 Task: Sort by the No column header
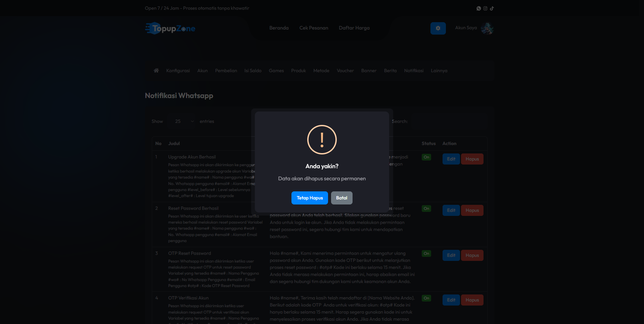(158, 143)
